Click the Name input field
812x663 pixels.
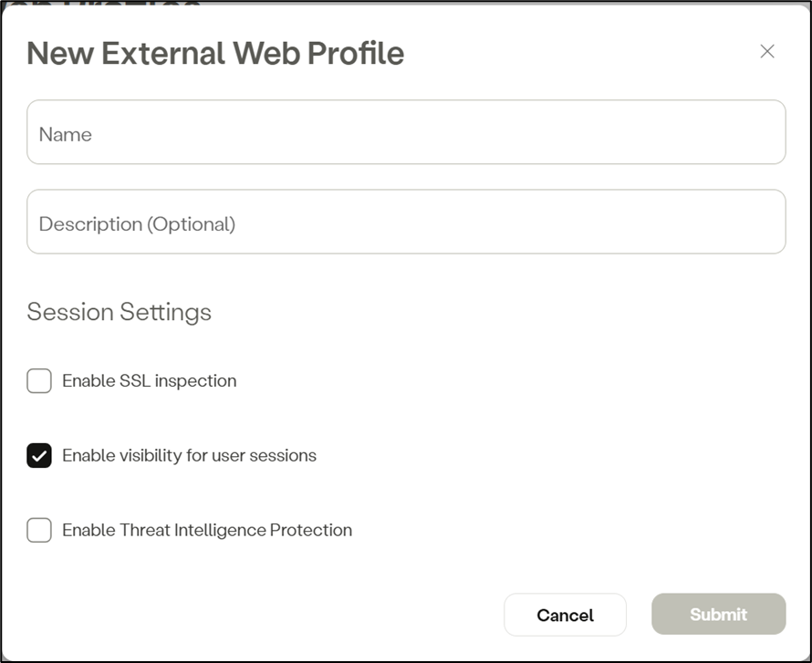[406, 132]
